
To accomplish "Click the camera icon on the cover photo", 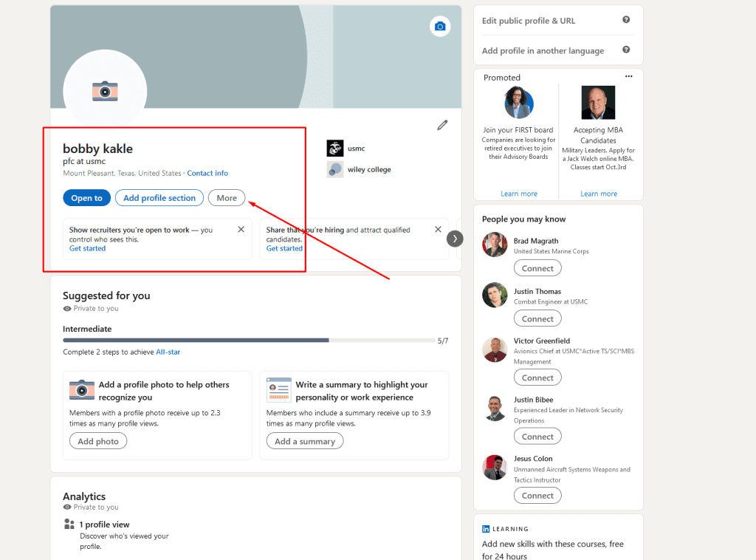I will pos(440,26).
